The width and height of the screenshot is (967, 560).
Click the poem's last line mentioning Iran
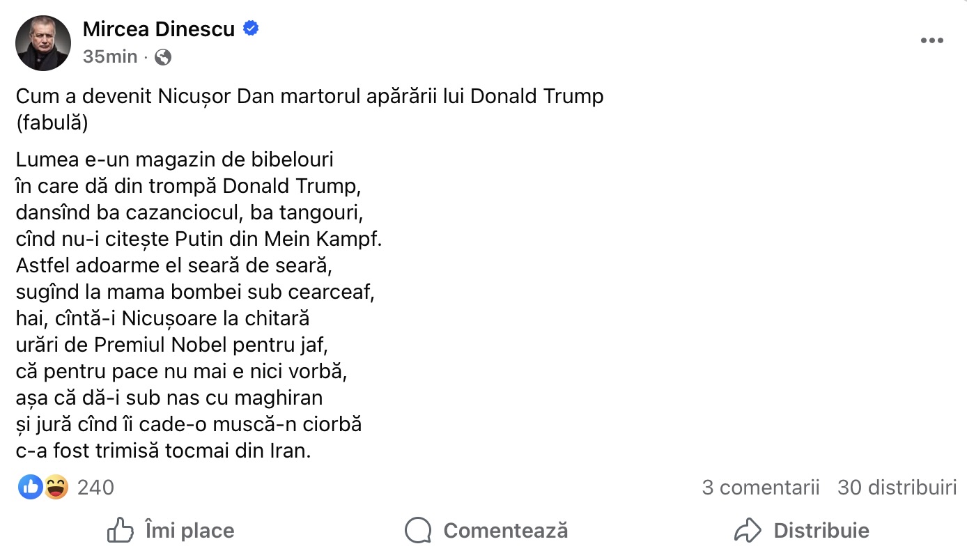click(163, 451)
